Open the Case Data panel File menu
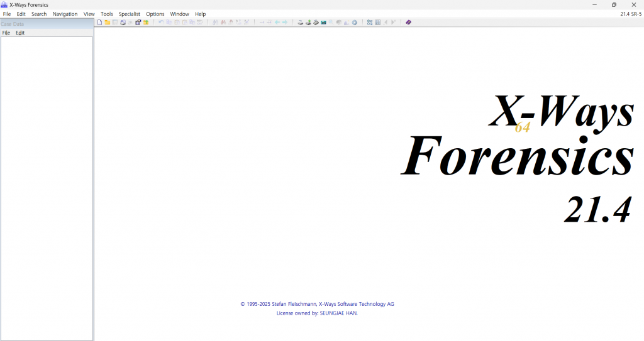Screen dimensions: 644x341 6,33
